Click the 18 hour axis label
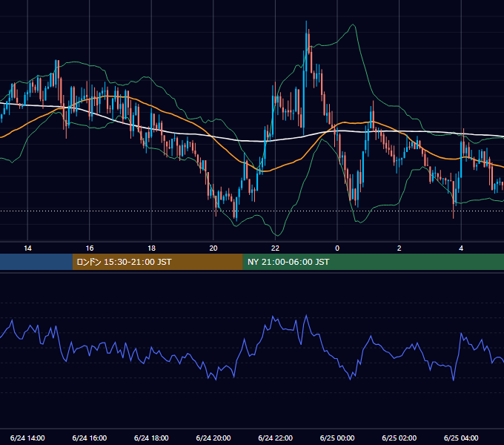The image size is (504, 445). click(151, 248)
